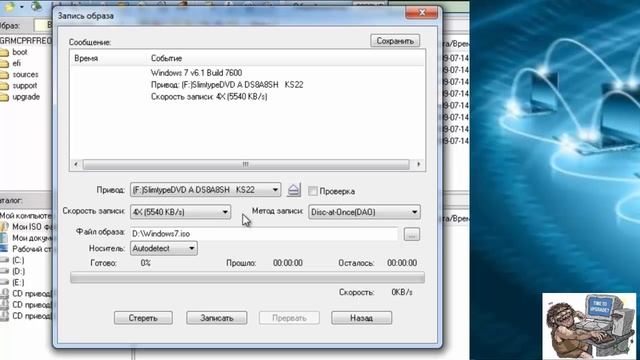This screenshot has width=640, height=360.
Task: Click the message list horizontal scrollbar
Action: click(x=247, y=164)
